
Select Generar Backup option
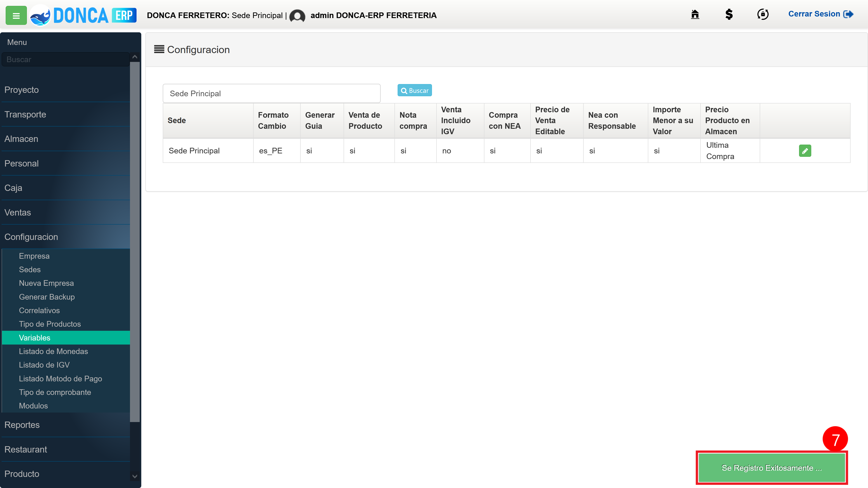click(66, 297)
